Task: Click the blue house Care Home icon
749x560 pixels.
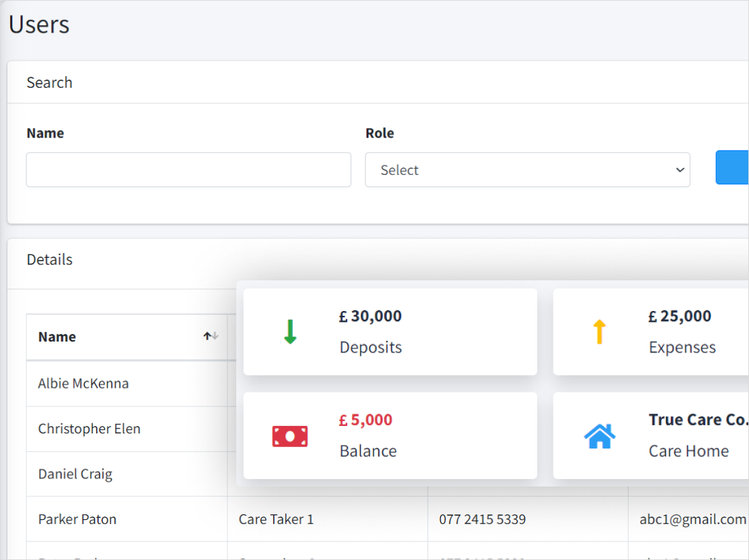Action: [x=599, y=435]
